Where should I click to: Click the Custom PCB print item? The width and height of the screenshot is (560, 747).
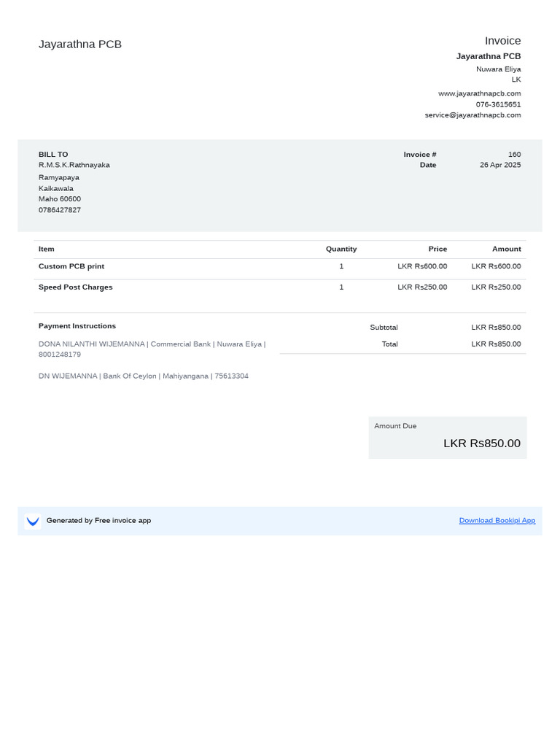pyautogui.click(x=71, y=267)
